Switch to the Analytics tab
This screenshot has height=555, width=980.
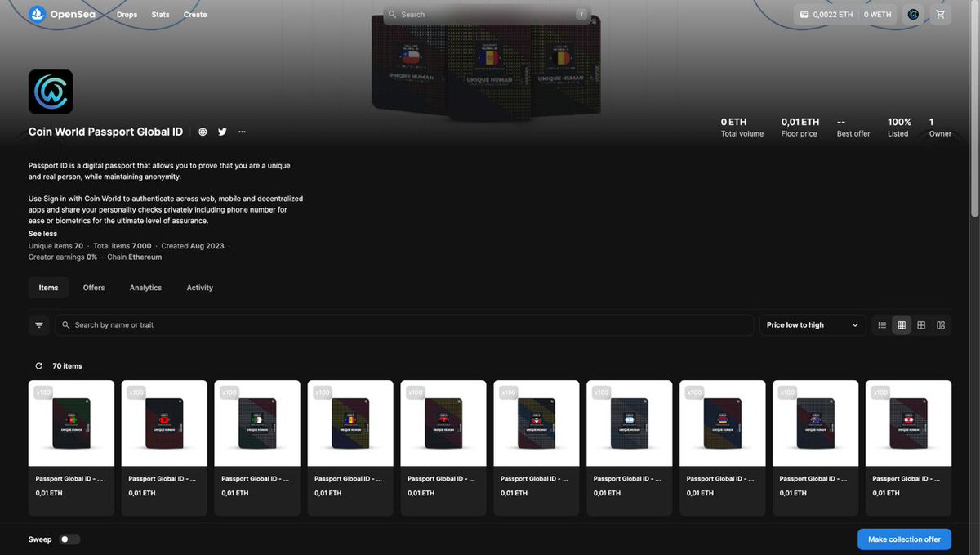(145, 288)
